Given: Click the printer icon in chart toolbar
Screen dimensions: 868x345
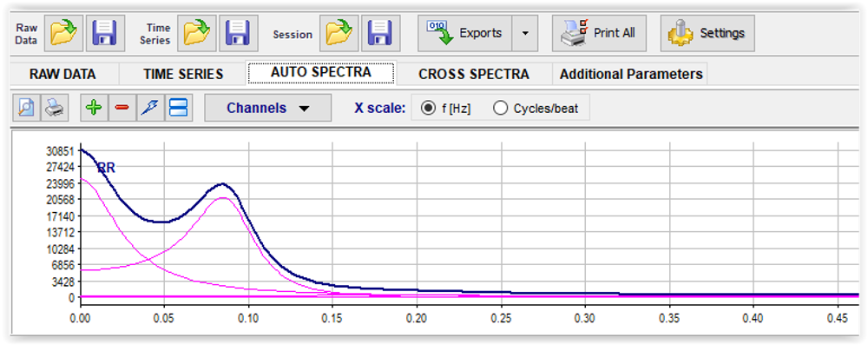Looking at the screenshot, I should click(54, 108).
